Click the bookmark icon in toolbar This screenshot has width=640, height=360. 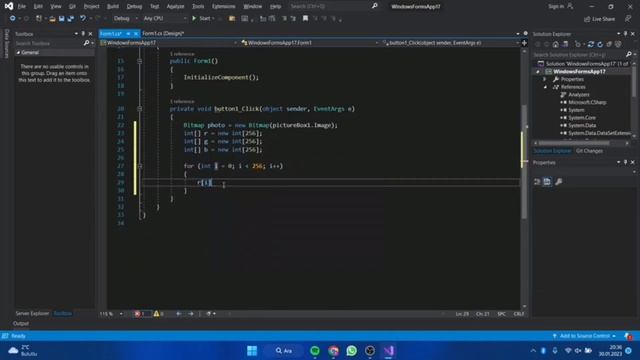(305, 18)
